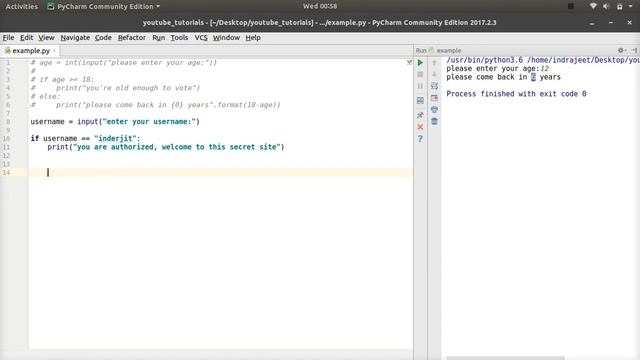The height and width of the screenshot is (360, 640).
Task: Click the Restore Layout icon in Run panel
Action: coord(420,100)
